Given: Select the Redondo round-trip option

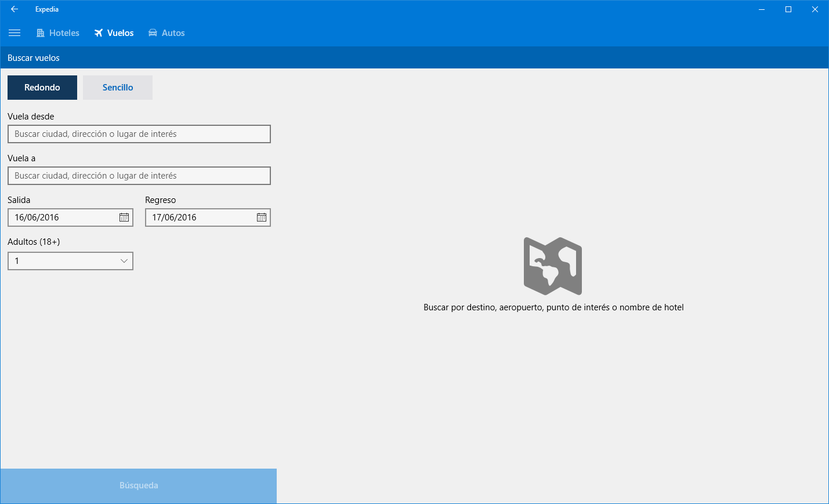Looking at the screenshot, I should coord(42,88).
